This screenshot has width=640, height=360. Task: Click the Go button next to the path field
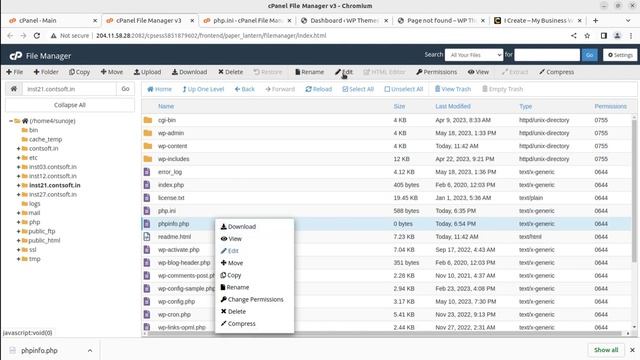125,89
